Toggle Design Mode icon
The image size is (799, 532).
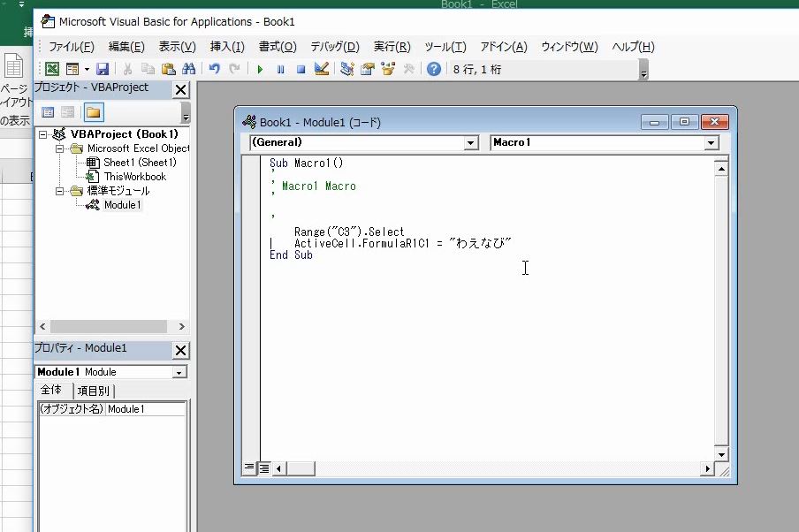(x=322, y=69)
